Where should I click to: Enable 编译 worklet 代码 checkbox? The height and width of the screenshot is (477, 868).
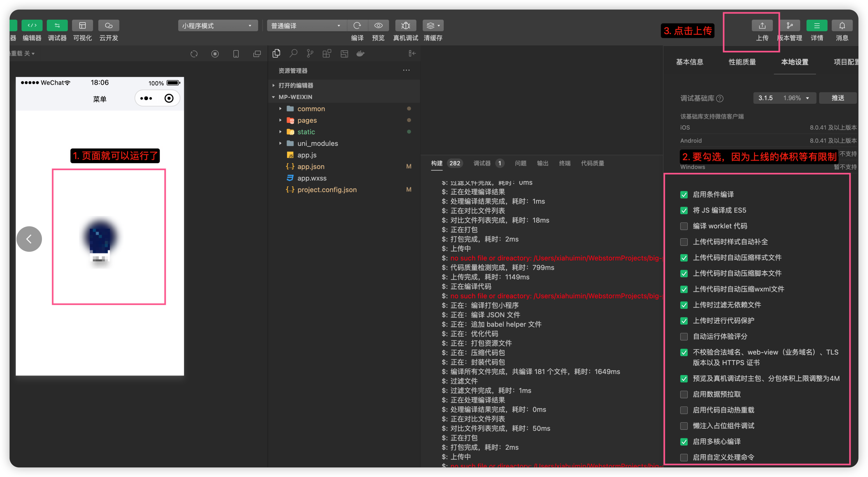[x=684, y=226]
